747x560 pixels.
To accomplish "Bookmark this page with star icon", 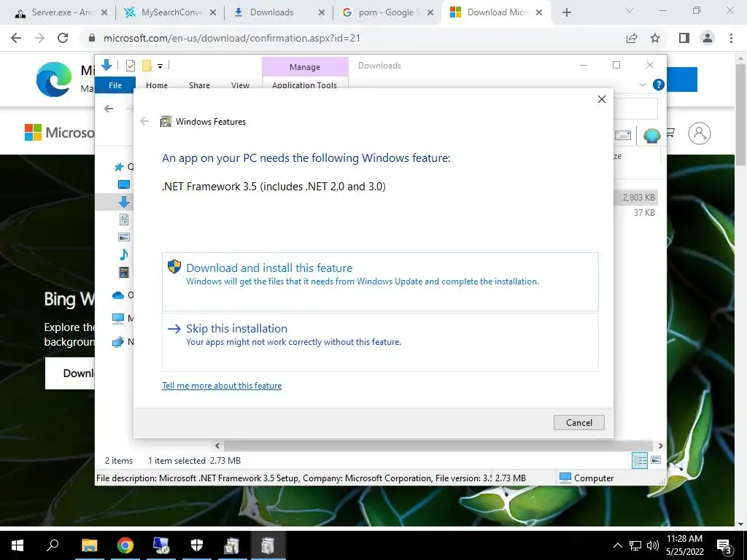I will pos(655,38).
